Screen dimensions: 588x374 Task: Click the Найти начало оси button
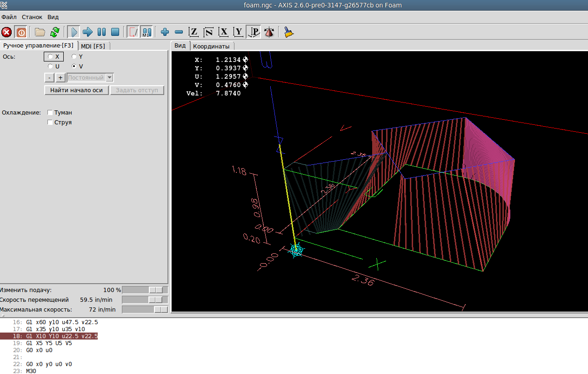point(76,90)
